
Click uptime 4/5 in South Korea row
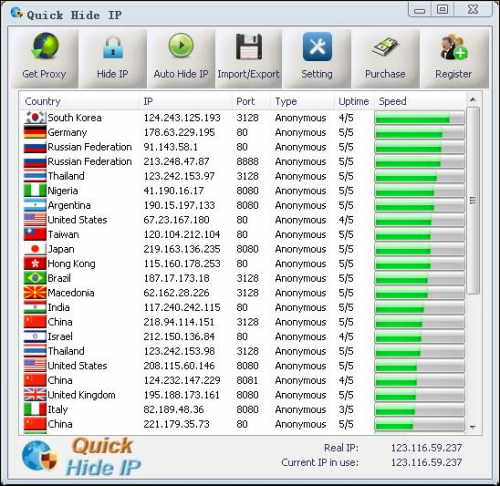click(x=346, y=118)
